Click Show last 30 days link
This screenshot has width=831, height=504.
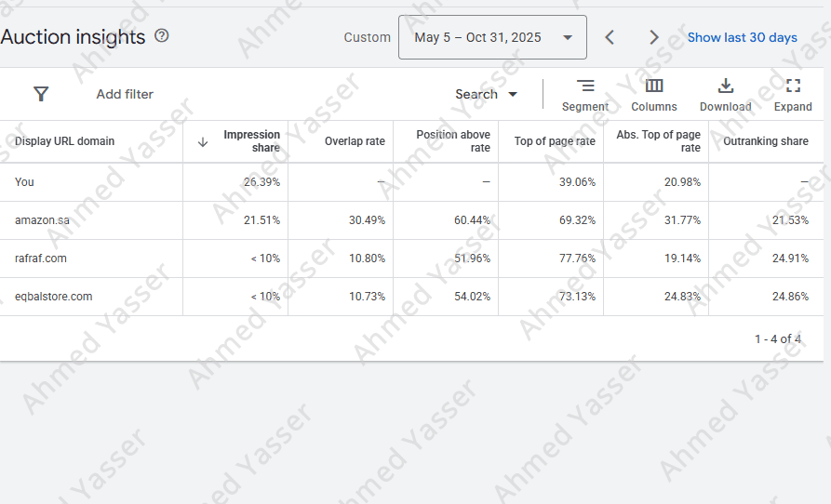click(742, 37)
